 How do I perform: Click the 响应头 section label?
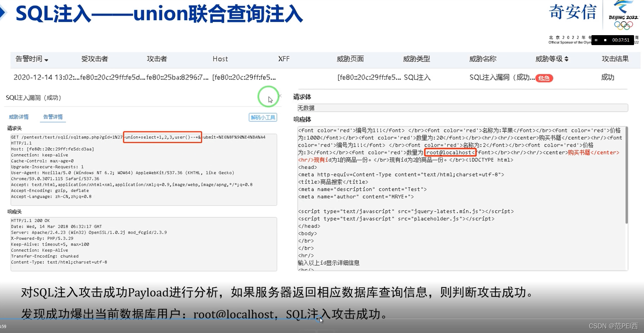(15, 212)
